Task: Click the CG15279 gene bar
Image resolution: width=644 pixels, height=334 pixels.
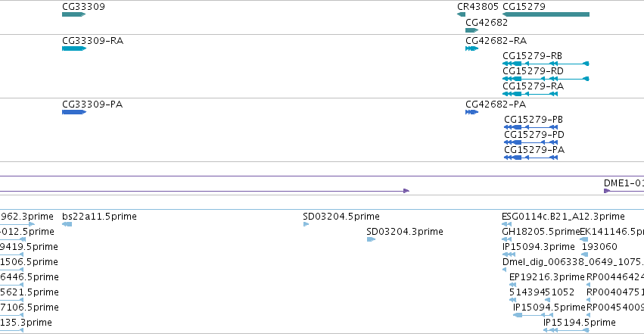Action: click(x=546, y=14)
